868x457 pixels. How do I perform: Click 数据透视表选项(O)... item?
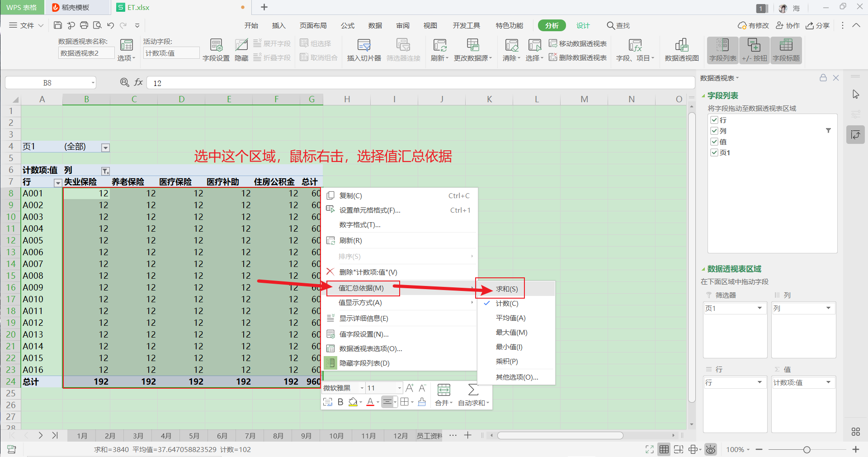coord(400,348)
